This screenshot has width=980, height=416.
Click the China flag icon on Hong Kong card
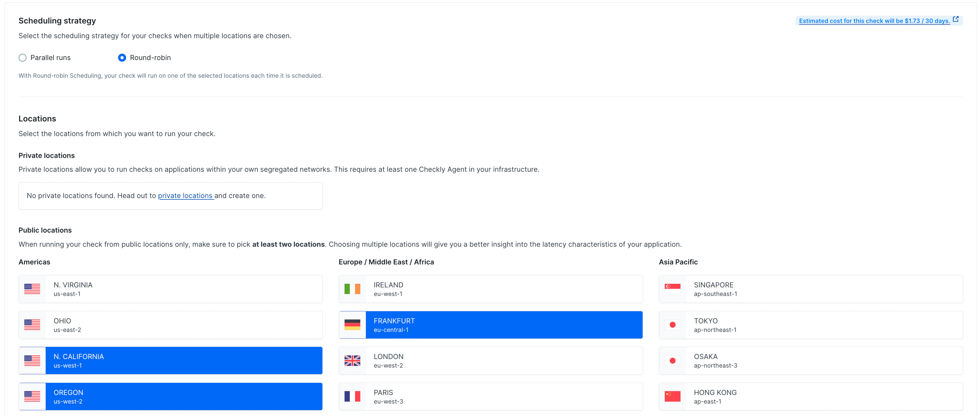(x=673, y=396)
